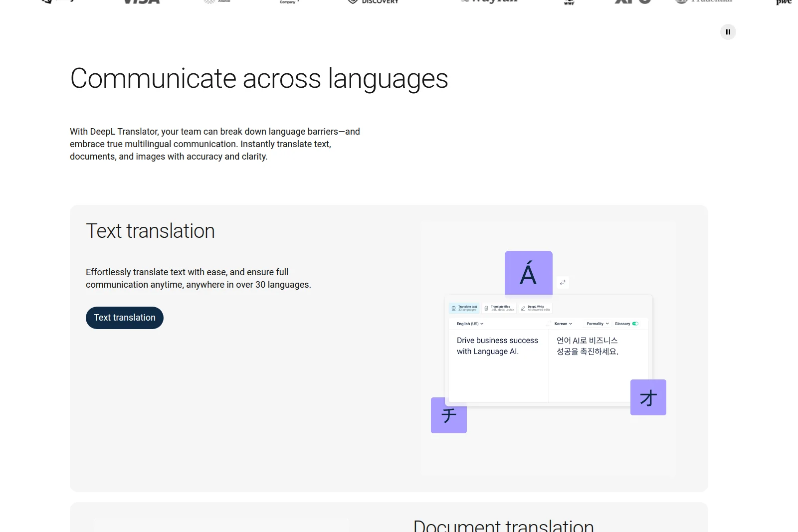Click the purple "Á" character tile
The height and width of the screenshot is (532, 798).
coord(528,273)
